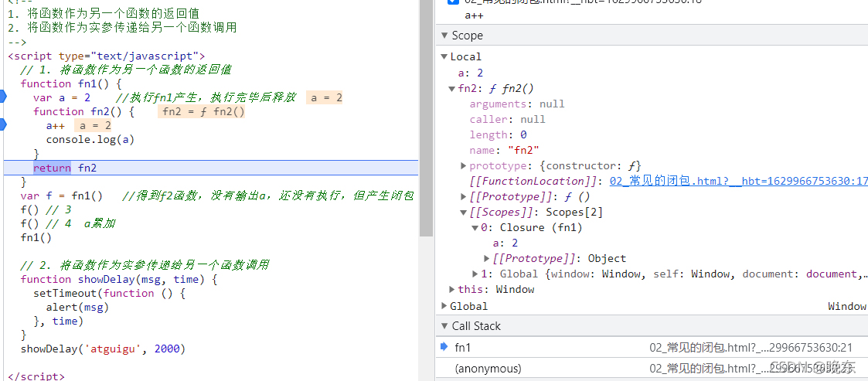This screenshot has height=381, width=868.
Task: Collapse the Call Stack section
Action: [x=444, y=326]
